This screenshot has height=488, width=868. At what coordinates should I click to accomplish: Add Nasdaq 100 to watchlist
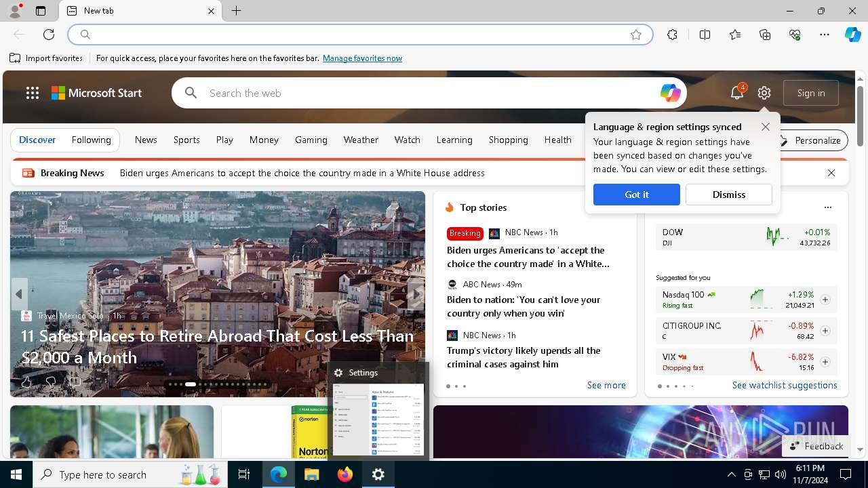click(825, 300)
